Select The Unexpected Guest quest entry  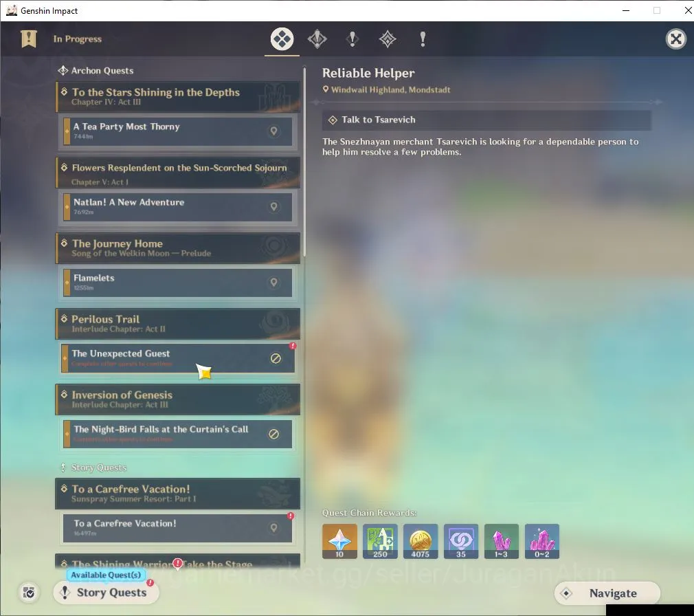pos(178,358)
